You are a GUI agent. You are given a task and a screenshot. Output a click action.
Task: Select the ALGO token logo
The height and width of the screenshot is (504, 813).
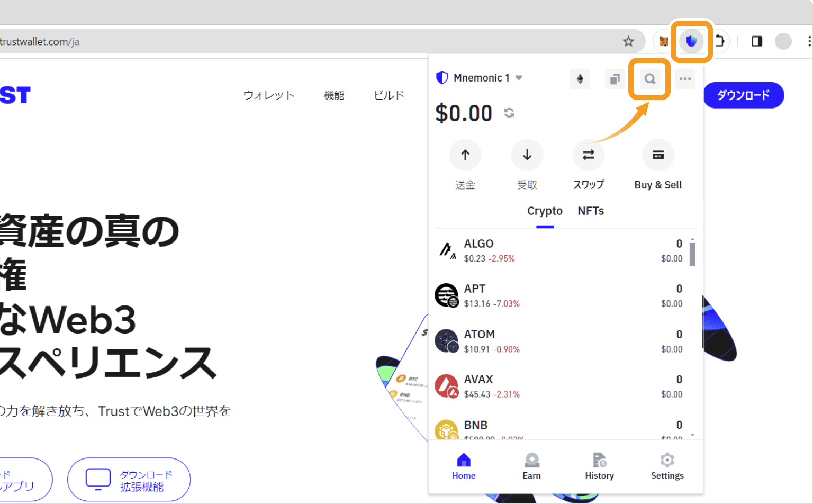(x=447, y=250)
